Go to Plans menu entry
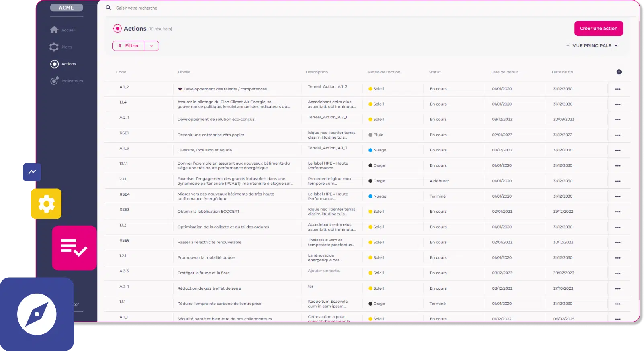This screenshot has width=644, height=351. [x=67, y=47]
